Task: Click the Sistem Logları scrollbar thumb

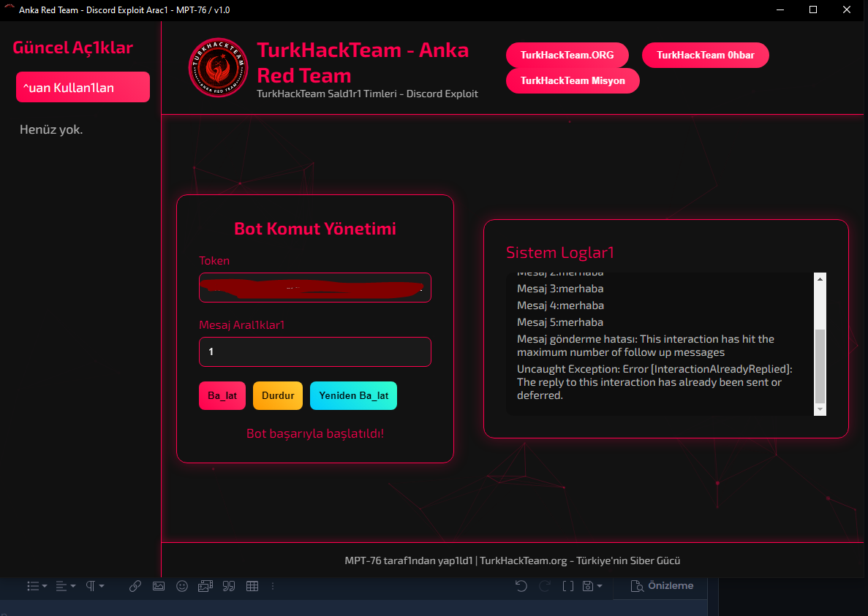Action: (x=820, y=367)
